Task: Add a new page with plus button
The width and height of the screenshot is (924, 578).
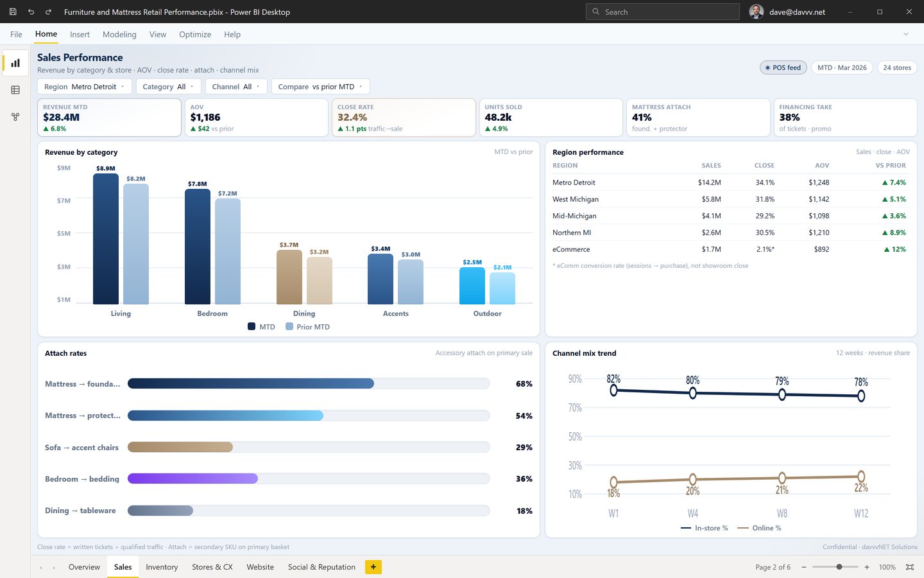Action: click(x=373, y=566)
